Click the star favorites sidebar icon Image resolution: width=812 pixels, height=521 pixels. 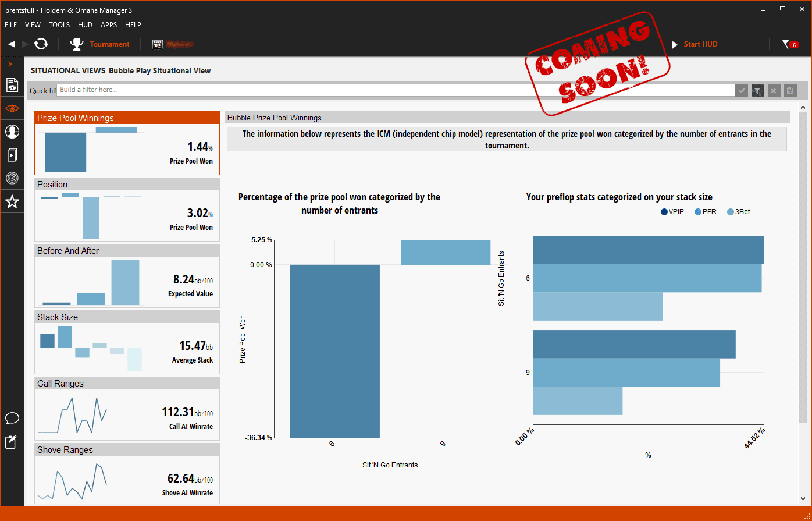pos(12,202)
